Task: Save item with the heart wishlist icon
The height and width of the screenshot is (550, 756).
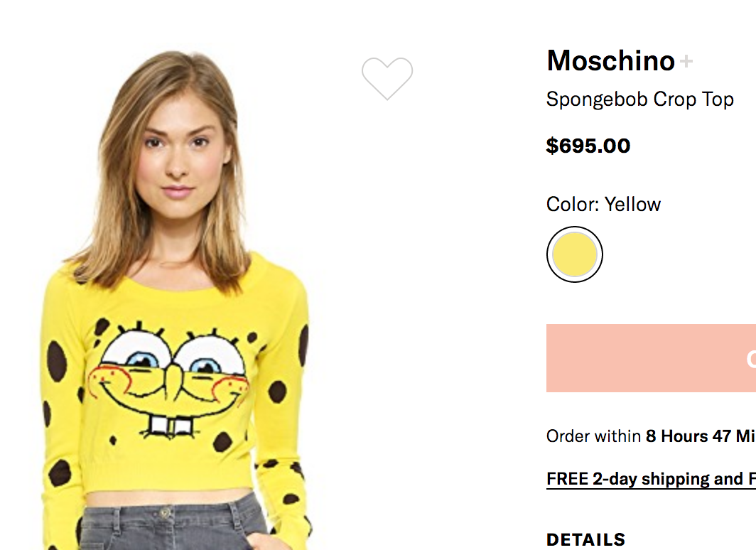Action: click(387, 77)
